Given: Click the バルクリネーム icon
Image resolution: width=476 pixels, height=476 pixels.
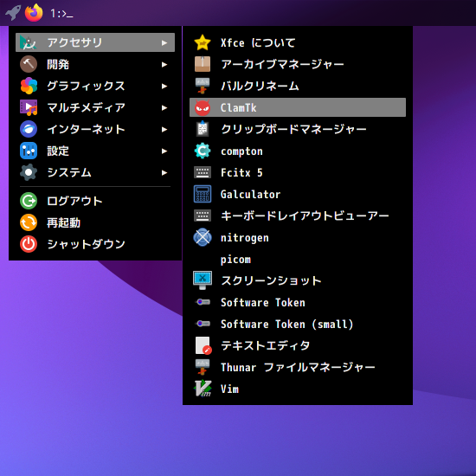Looking at the screenshot, I should point(203,86).
